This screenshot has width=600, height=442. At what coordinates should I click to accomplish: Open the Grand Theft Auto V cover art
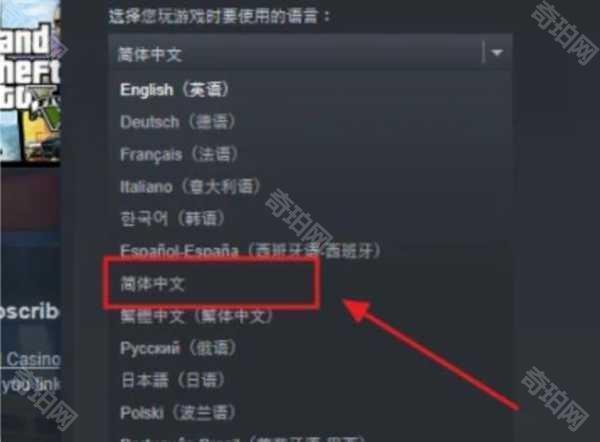tap(30, 80)
